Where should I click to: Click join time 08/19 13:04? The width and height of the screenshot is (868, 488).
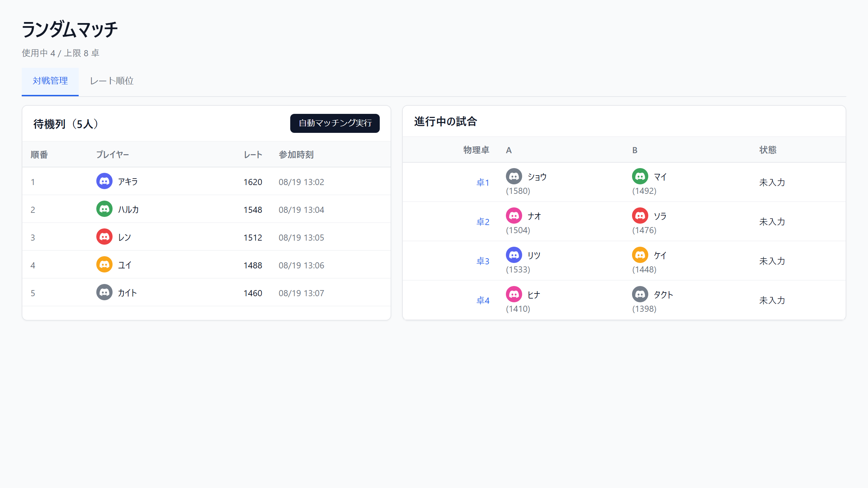pos(301,210)
